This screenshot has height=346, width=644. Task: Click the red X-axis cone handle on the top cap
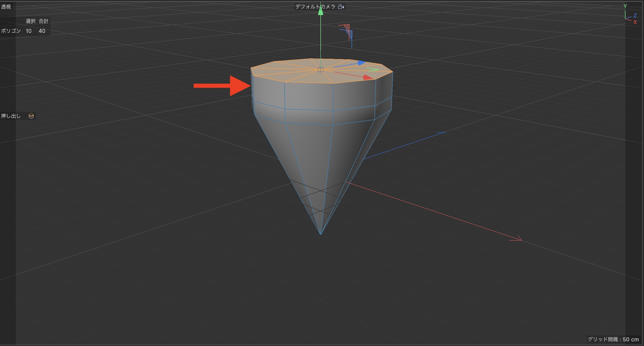click(x=367, y=77)
